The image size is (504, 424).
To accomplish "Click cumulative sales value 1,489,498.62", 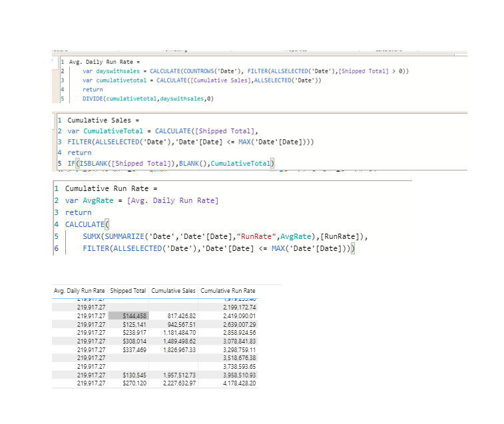I will pos(179,341).
